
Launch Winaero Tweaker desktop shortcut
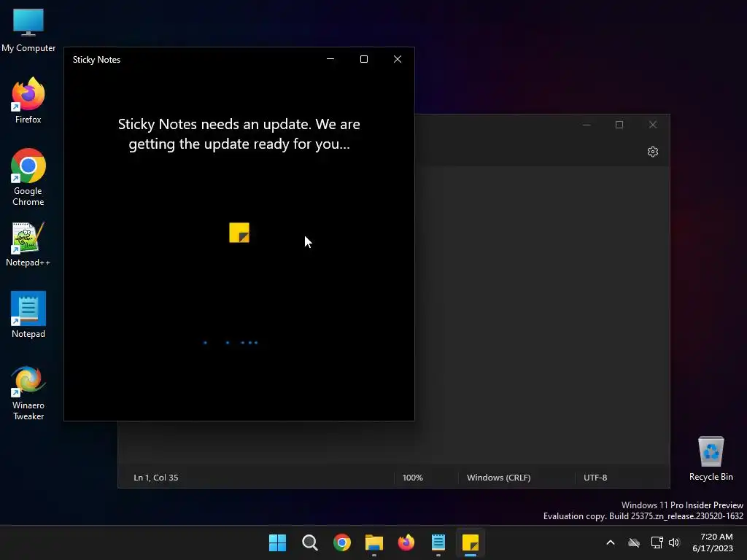[28, 392]
